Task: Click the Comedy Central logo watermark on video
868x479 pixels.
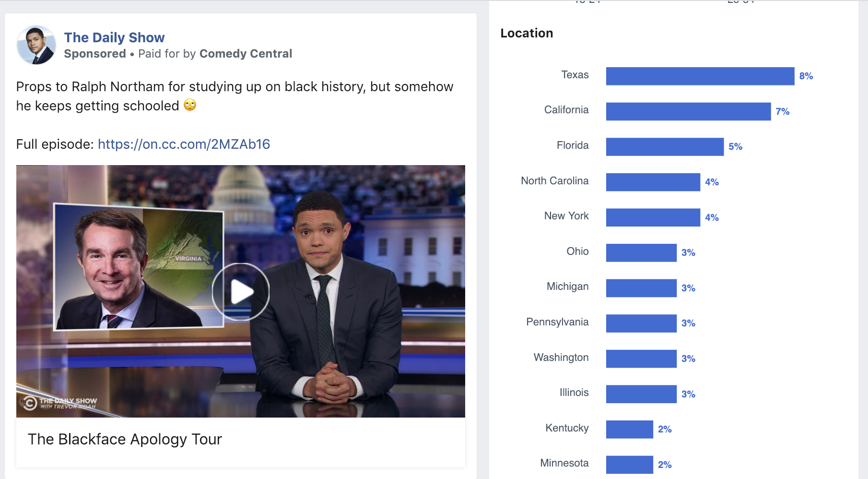Action: [30, 403]
